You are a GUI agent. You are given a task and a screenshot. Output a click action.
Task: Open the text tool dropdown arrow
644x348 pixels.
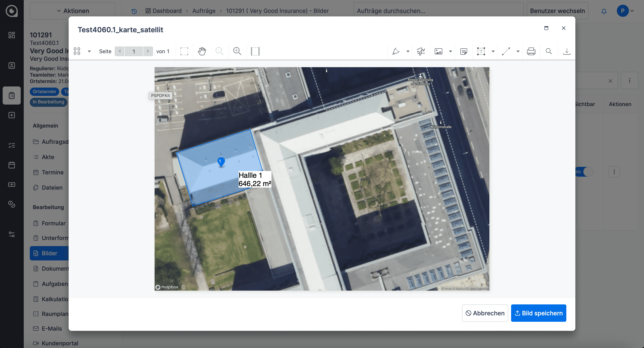click(x=493, y=51)
